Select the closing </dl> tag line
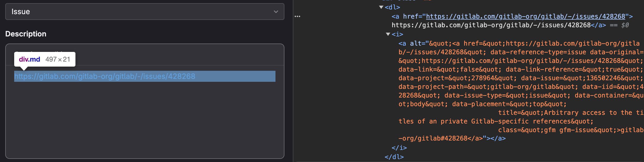 pos(394,157)
